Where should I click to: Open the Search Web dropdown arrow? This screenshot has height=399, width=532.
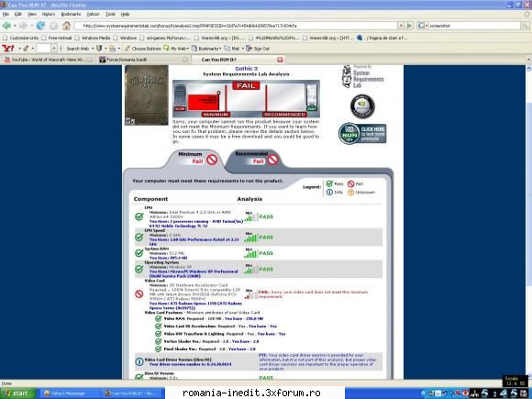point(93,49)
